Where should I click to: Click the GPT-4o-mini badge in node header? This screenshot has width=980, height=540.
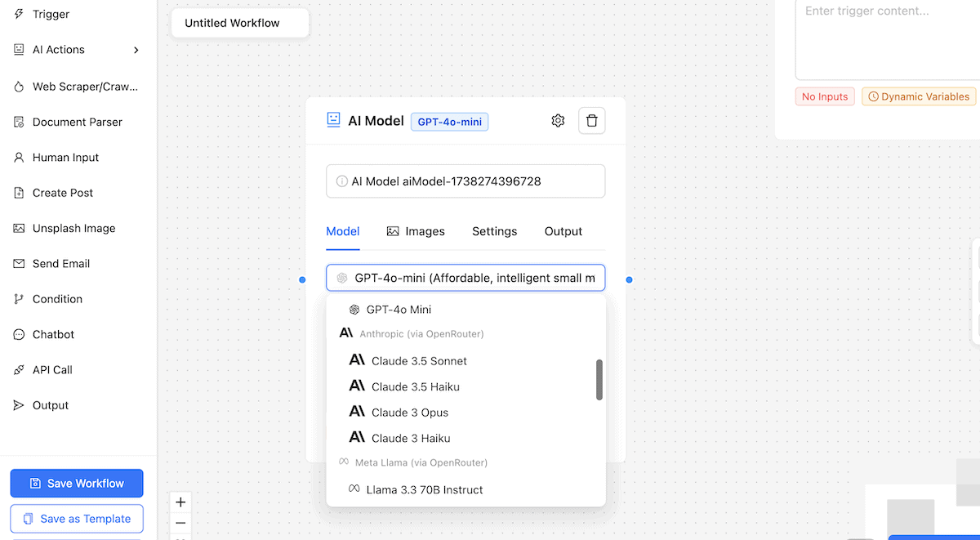pyautogui.click(x=450, y=122)
